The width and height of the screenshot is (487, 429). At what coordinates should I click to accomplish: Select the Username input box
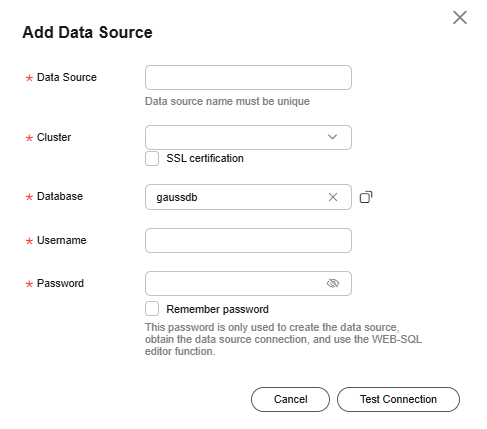pyautogui.click(x=248, y=240)
